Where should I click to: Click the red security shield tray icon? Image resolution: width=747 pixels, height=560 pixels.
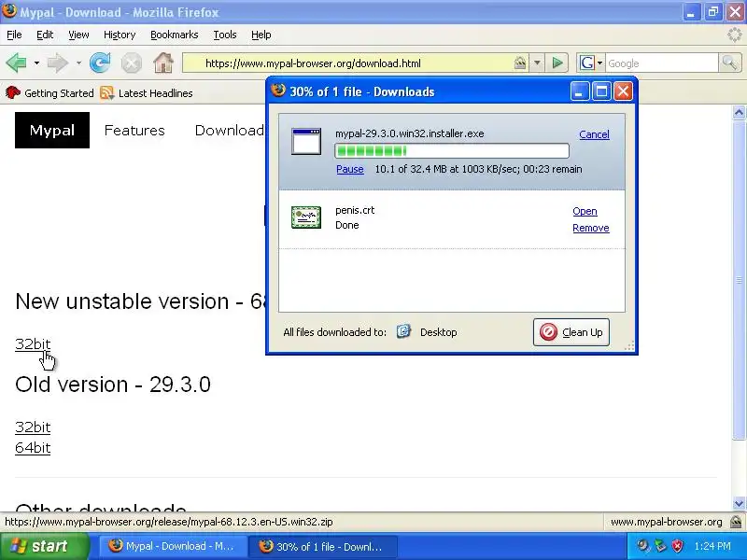tap(677, 546)
